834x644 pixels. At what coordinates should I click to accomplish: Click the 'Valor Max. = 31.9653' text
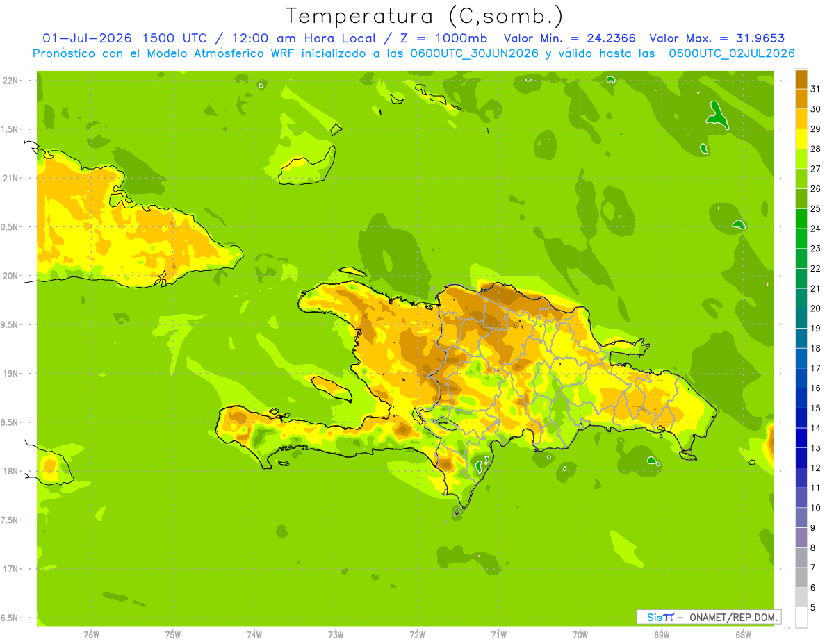tap(717, 38)
